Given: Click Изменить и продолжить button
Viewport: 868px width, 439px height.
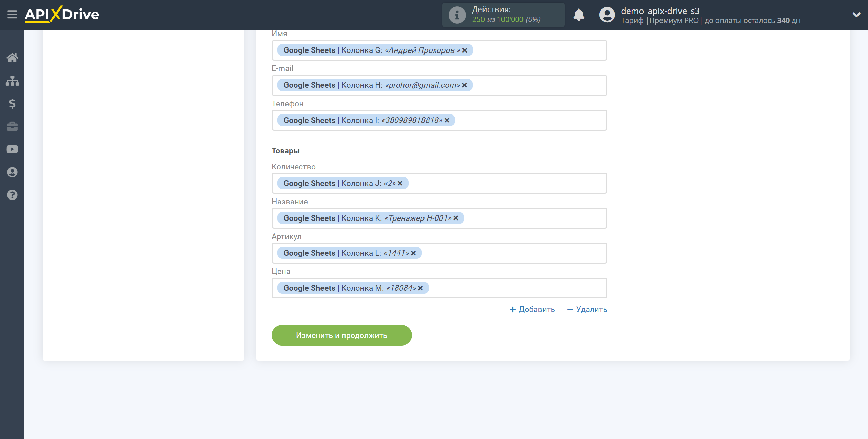Looking at the screenshot, I should tap(341, 335).
